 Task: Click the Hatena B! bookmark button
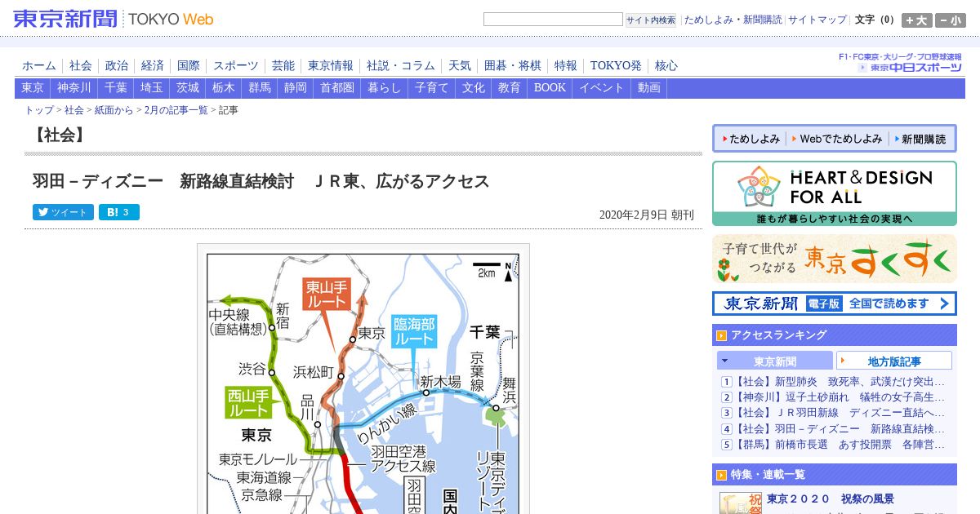pyautogui.click(x=119, y=212)
